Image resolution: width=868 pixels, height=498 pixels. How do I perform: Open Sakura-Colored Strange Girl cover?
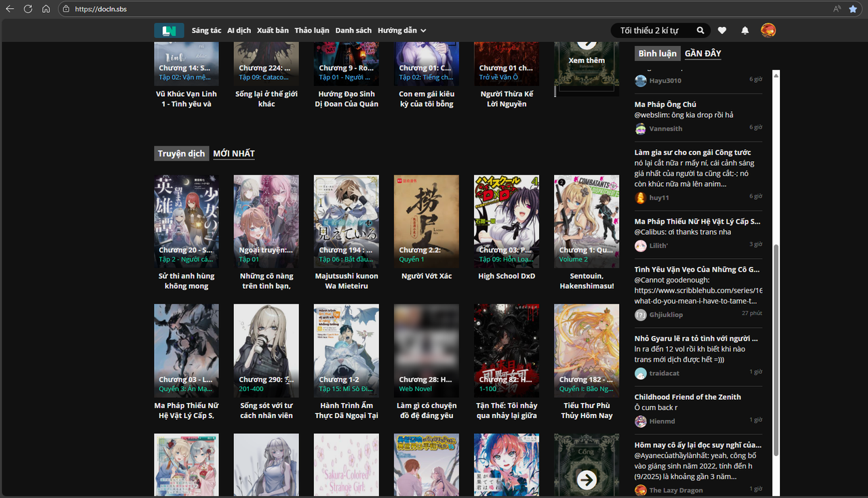click(x=347, y=465)
